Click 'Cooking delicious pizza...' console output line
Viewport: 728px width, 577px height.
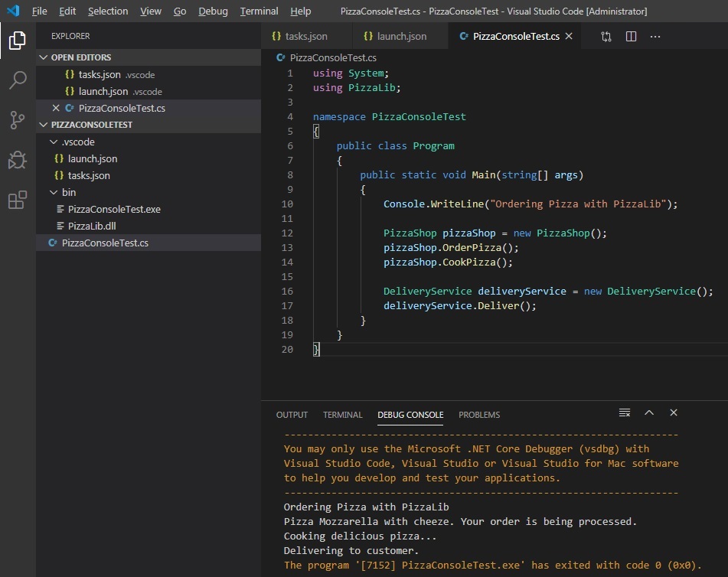(360, 536)
